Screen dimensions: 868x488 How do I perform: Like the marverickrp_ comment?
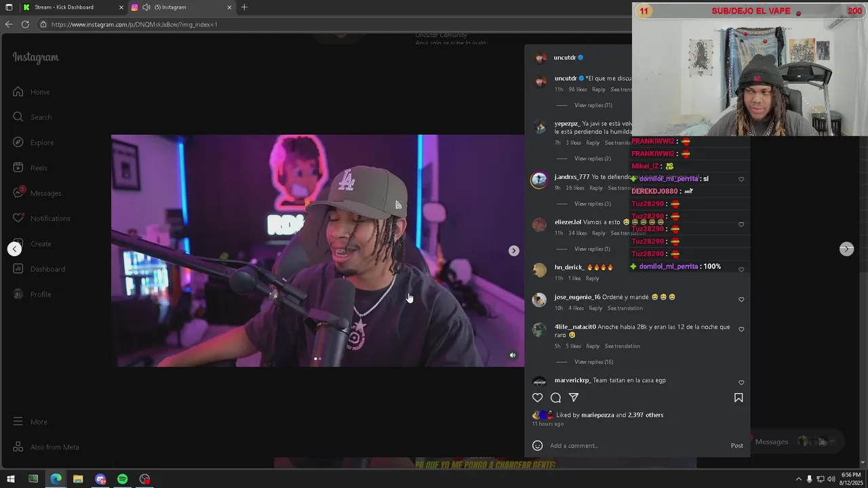click(x=741, y=383)
